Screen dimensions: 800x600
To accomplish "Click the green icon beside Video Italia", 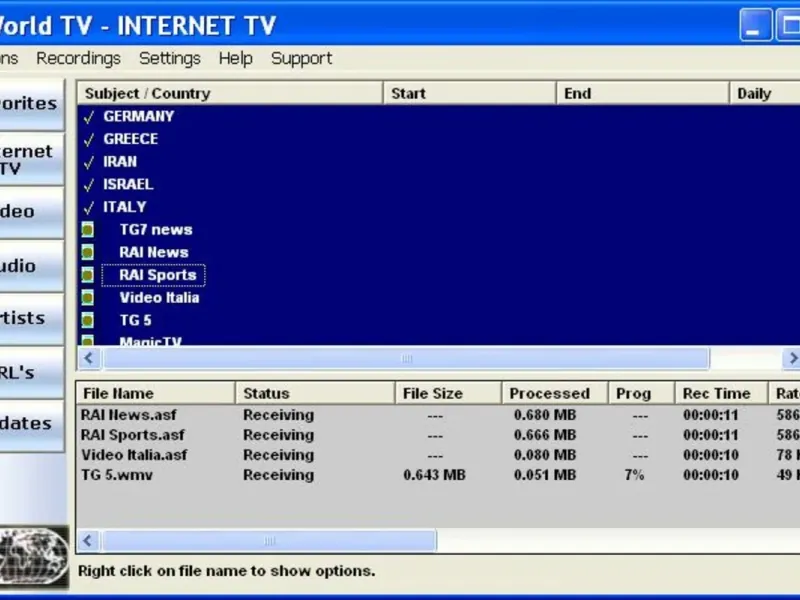I will [88, 297].
